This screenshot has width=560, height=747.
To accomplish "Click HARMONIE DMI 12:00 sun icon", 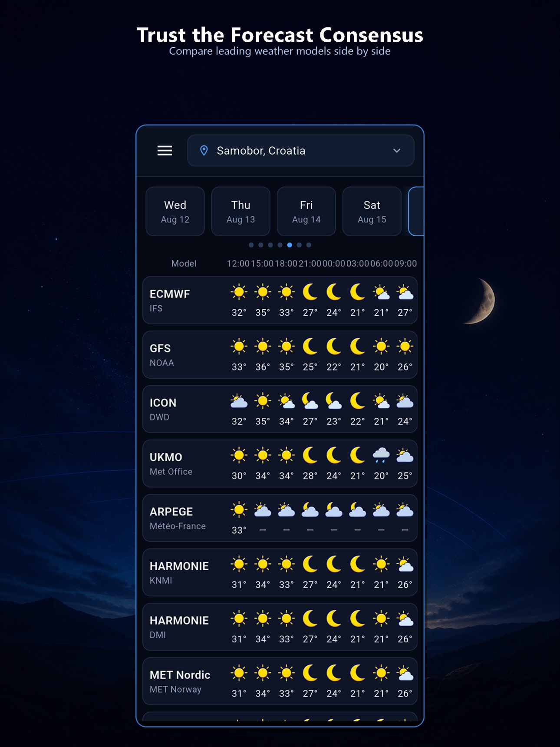I will 239,618.
